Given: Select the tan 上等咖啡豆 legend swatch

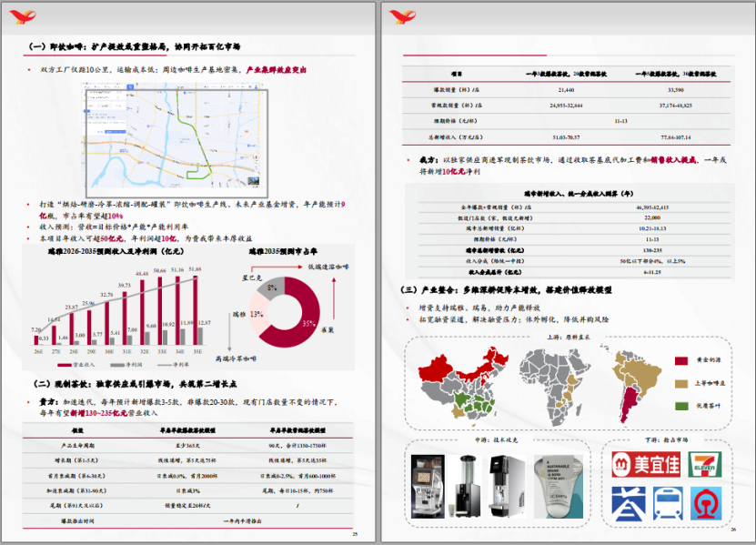Looking at the screenshot, I should (680, 383).
